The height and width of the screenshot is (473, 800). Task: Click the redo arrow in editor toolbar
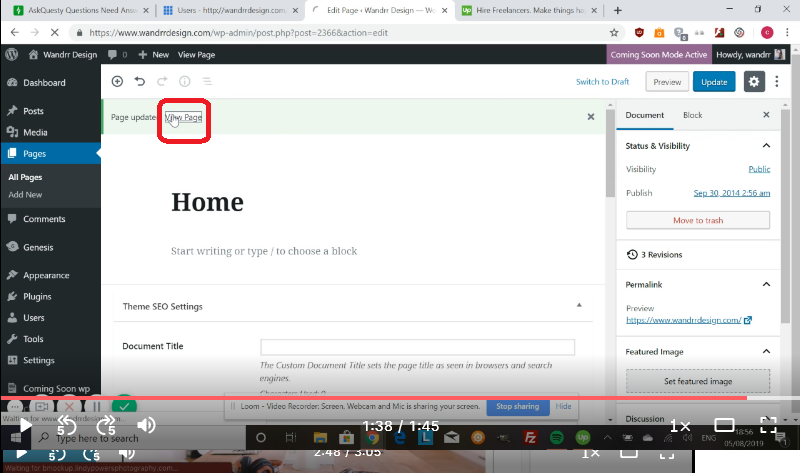(x=162, y=82)
